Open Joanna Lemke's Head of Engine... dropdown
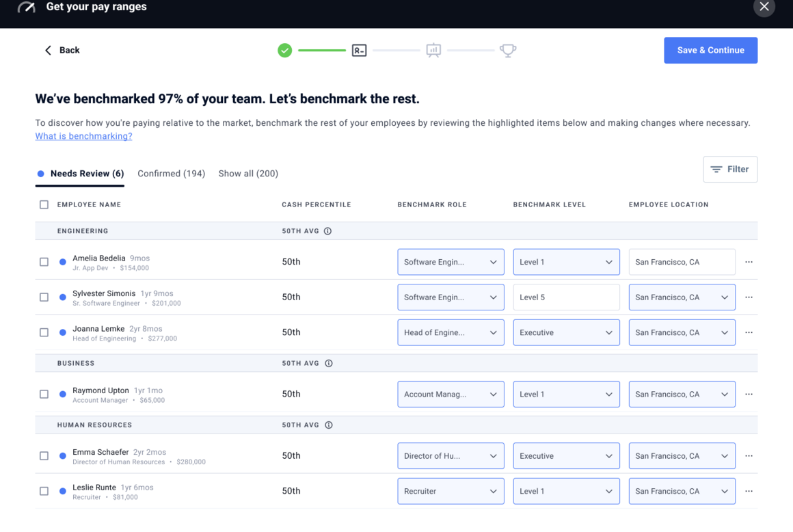The image size is (793, 532). [x=451, y=333]
